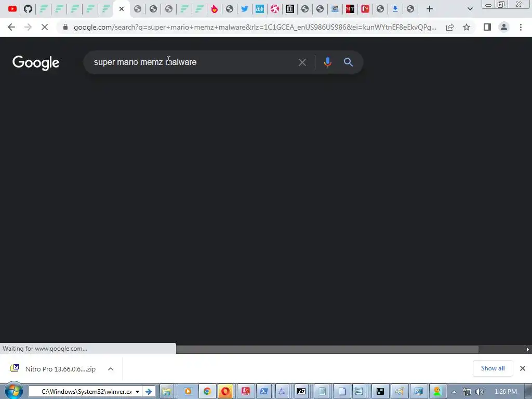Click the URL address bar
The width and height of the screenshot is (532, 399).
(255, 27)
